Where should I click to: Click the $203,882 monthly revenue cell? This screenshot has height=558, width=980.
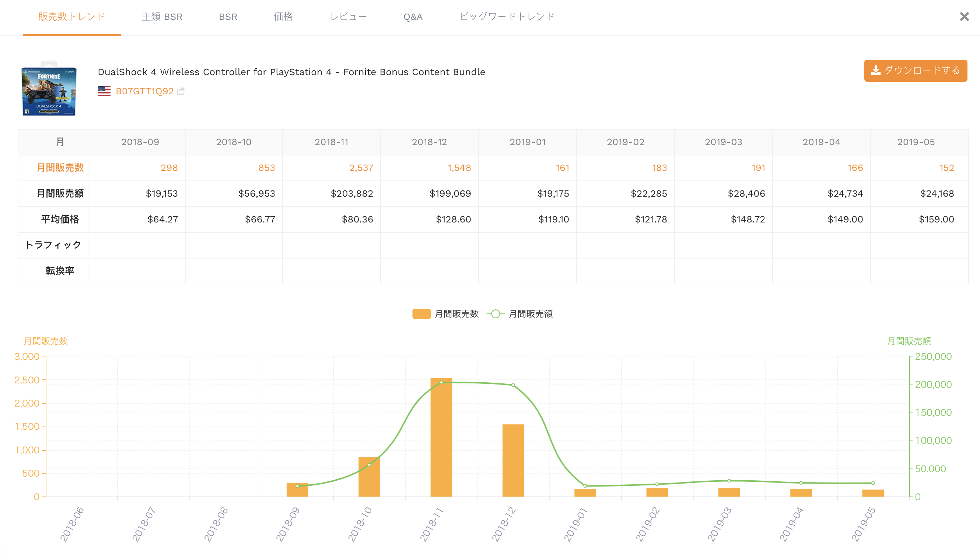332,193
